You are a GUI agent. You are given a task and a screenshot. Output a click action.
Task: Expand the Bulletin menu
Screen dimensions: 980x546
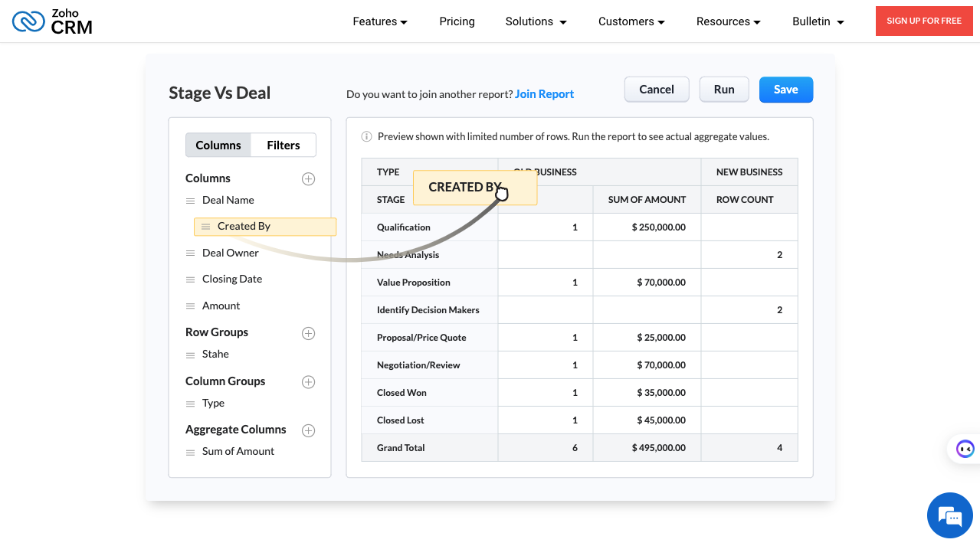click(818, 21)
